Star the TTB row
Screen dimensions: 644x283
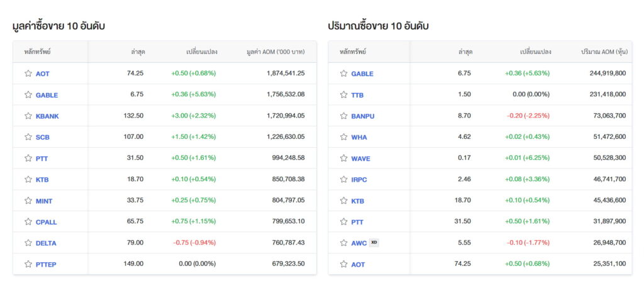tap(344, 95)
